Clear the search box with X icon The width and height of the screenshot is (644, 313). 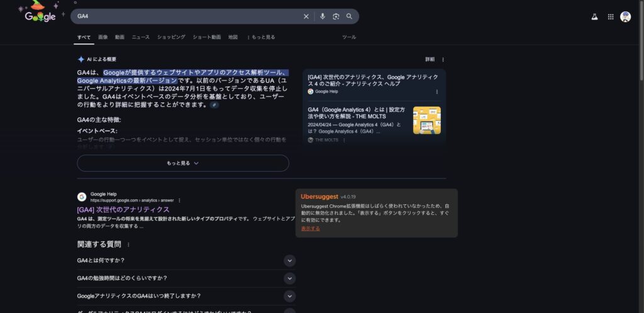pos(306,16)
